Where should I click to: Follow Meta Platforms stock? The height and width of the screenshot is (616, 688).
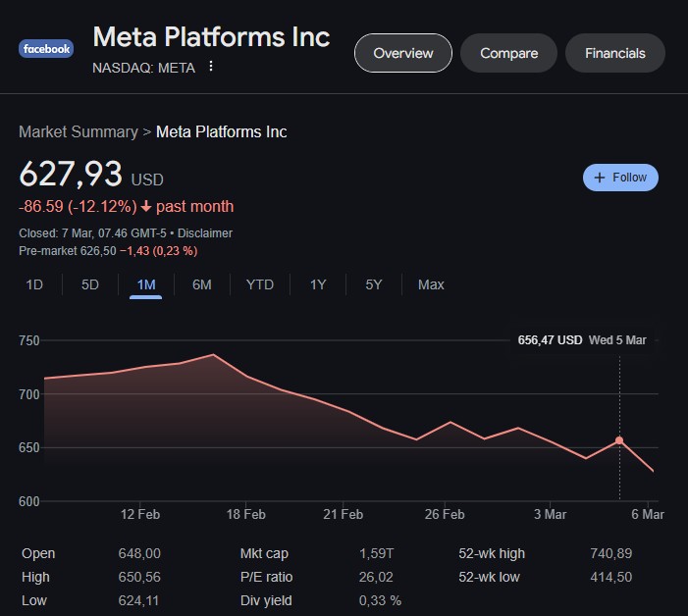[620, 178]
